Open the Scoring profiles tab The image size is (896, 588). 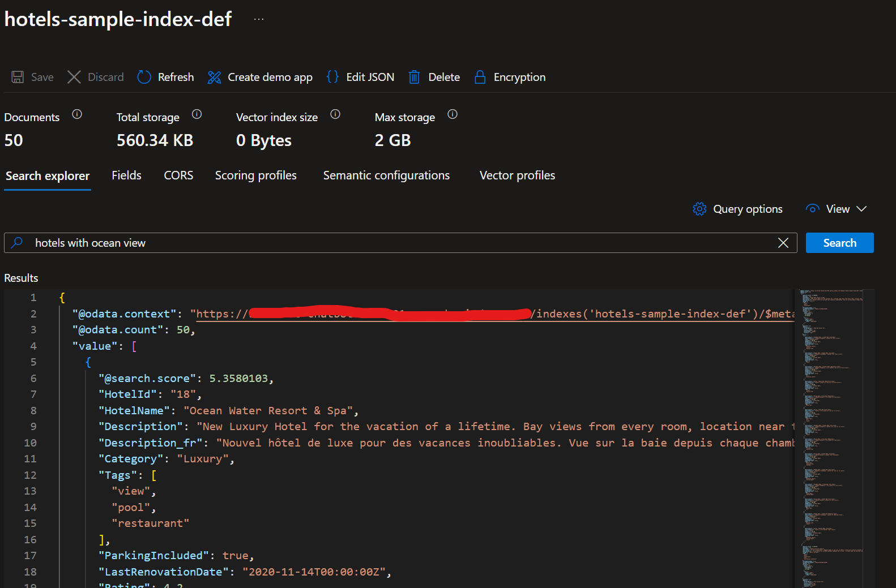pos(255,175)
